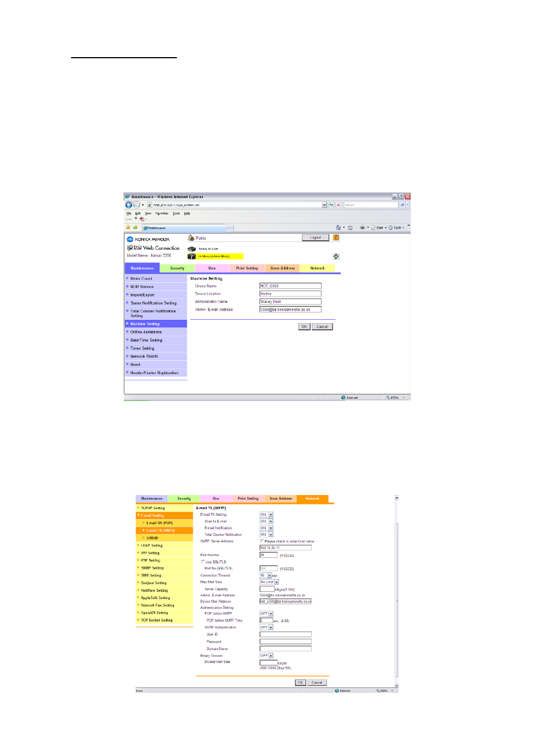
Task: Open SMB Setting in Network sidebar
Action: [165, 575]
